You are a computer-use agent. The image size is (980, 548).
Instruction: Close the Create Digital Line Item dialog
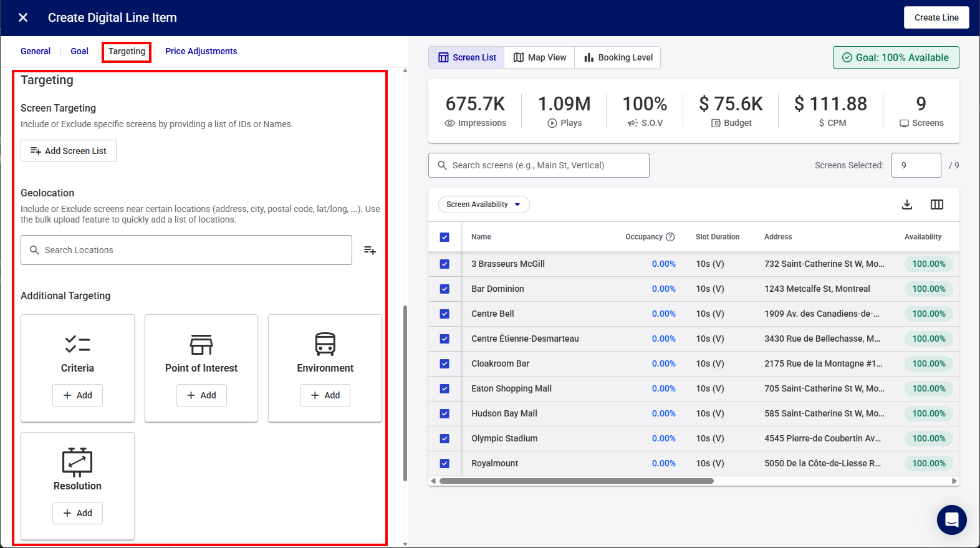(x=23, y=17)
